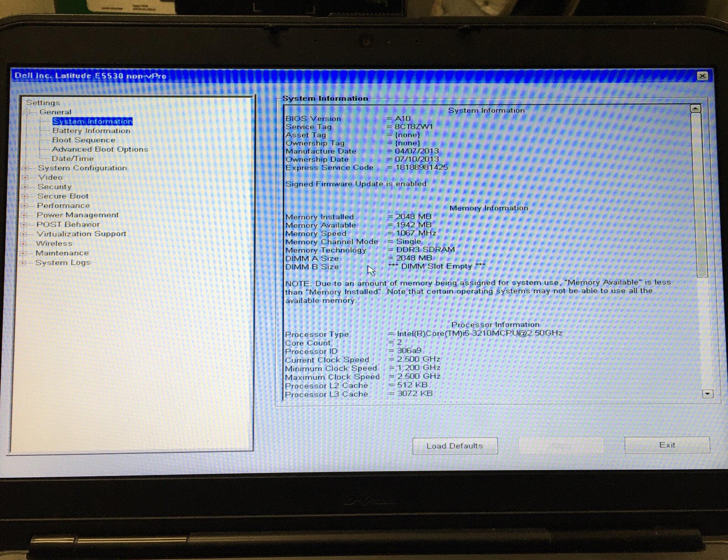Click the DIMM Slot Empty text
728x560 pixels.
436,266
